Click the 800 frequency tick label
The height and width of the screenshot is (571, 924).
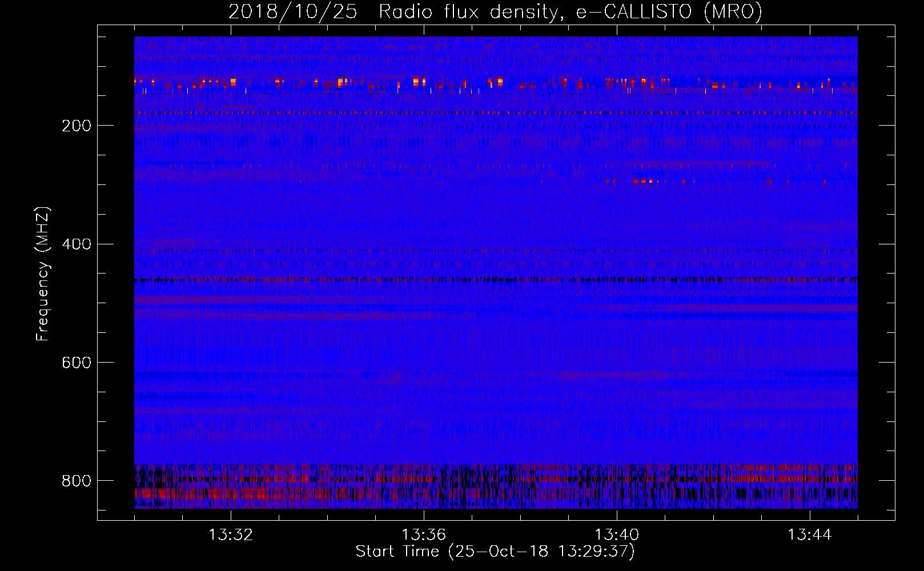(76, 481)
